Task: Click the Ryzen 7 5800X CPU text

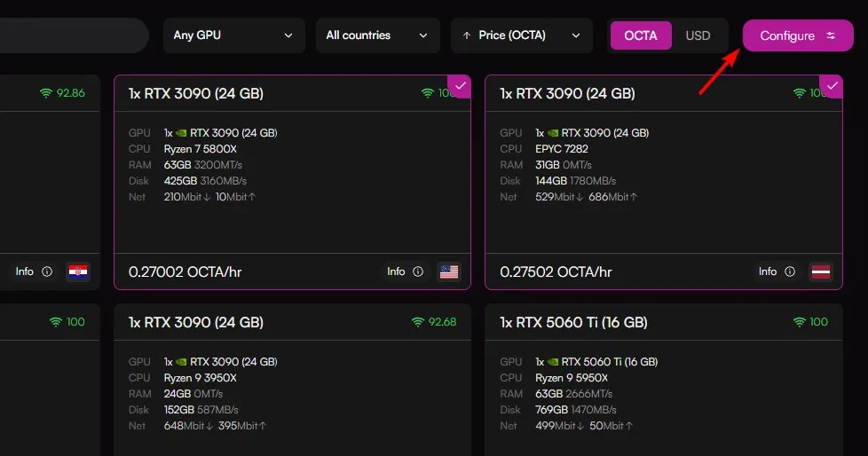Action: pyautogui.click(x=201, y=149)
